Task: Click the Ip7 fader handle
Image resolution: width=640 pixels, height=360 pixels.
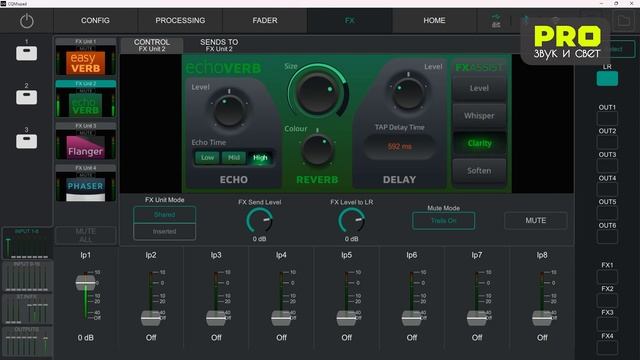Action: click(477, 318)
